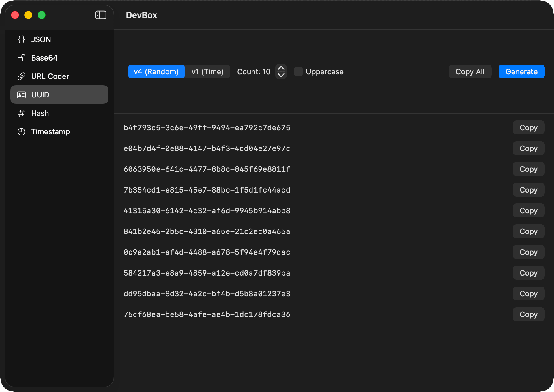
Task: Click the Copy All button
Action: tap(470, 71)
